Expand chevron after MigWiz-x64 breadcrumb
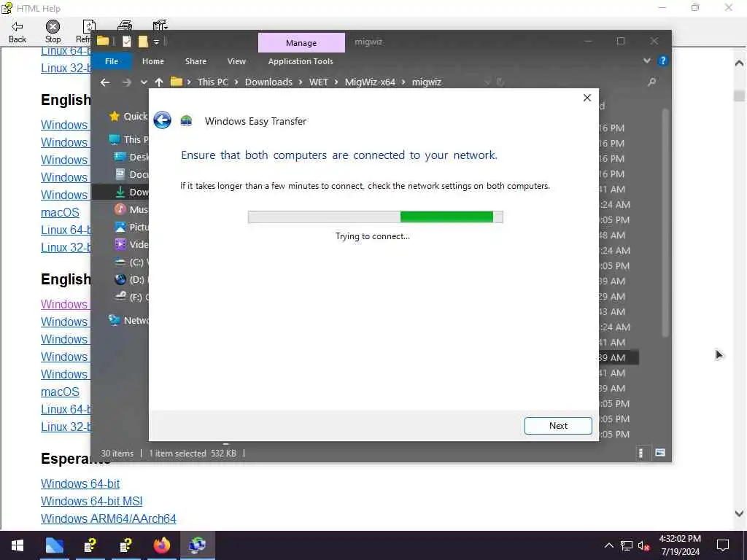747x560 pixels. click(x=403, y=82)
